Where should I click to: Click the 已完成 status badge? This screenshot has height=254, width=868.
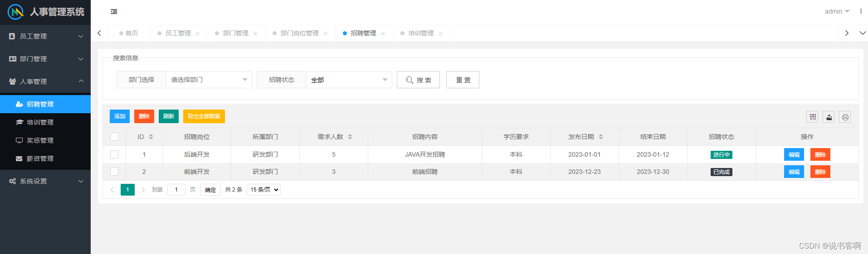(722, 172)
